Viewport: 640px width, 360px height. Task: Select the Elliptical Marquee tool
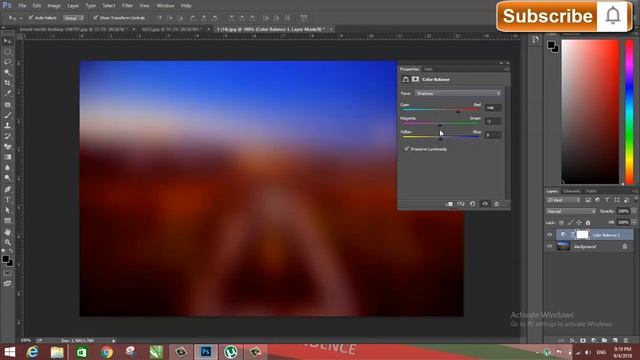coord(7,52)
